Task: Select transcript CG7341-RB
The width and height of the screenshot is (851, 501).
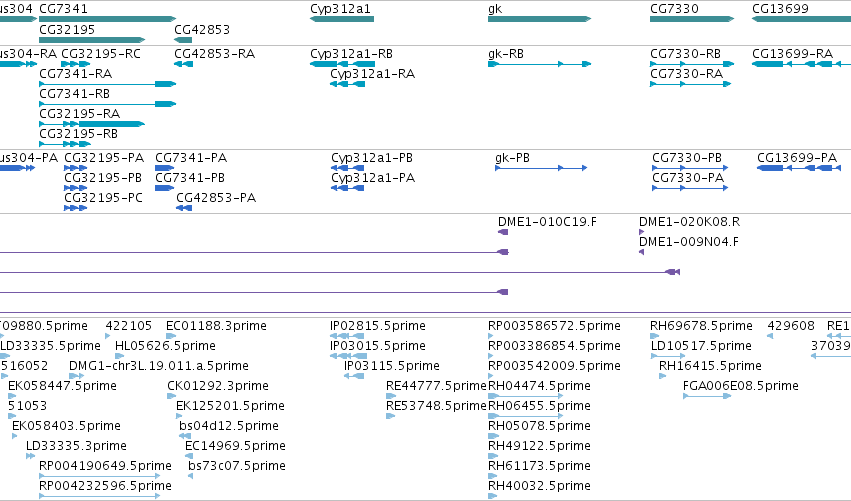Action: (x=107, y=104)
